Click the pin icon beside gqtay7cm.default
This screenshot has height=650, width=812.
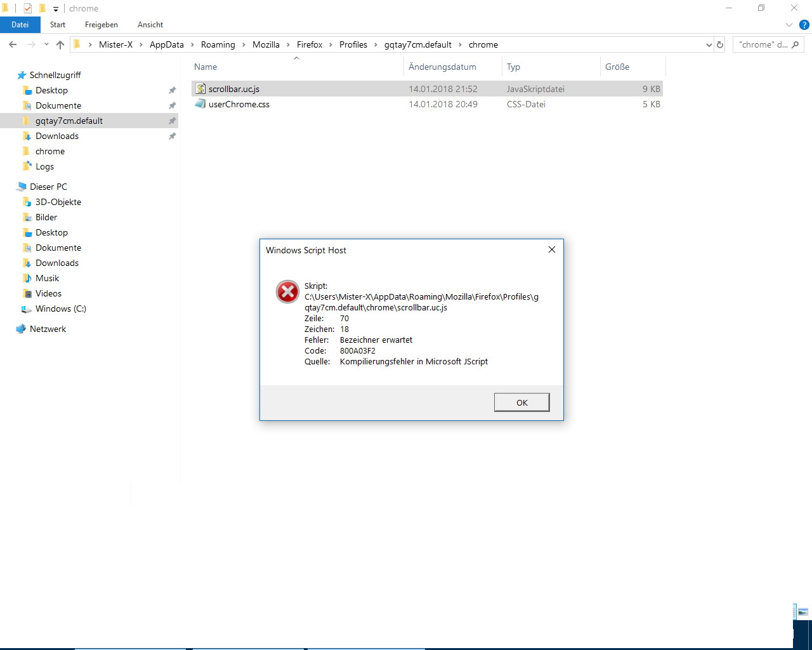point(172,121)
